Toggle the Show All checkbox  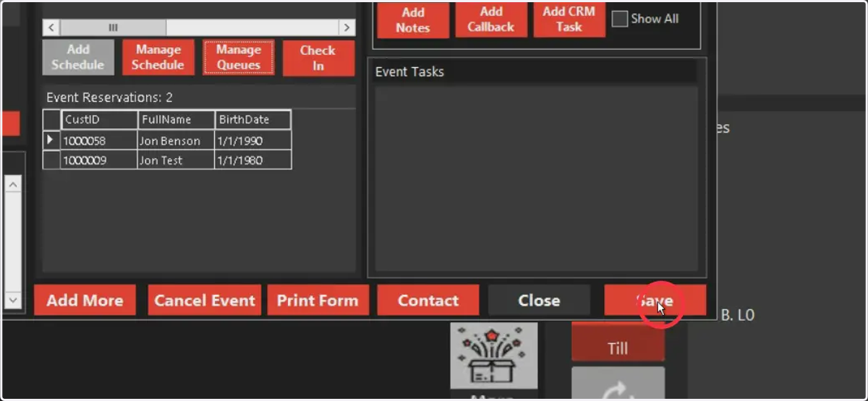pos(620,19)
